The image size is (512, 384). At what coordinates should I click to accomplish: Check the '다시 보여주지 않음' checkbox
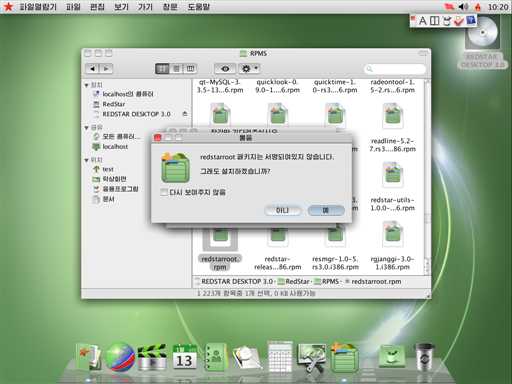[164, 192]
